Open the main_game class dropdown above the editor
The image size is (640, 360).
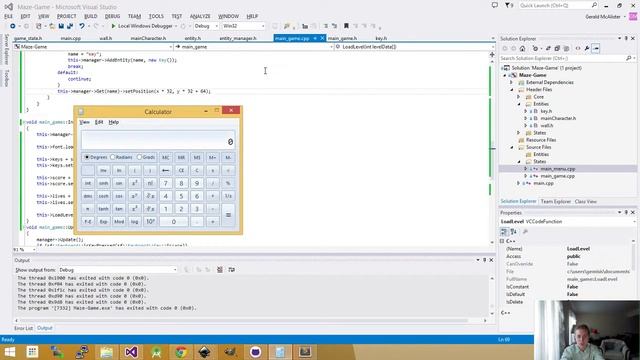[254, 47]
